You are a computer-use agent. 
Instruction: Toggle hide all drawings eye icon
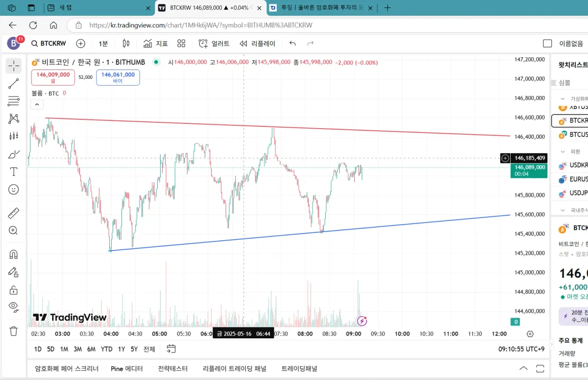pyautogui.click(x=13, y=307)
